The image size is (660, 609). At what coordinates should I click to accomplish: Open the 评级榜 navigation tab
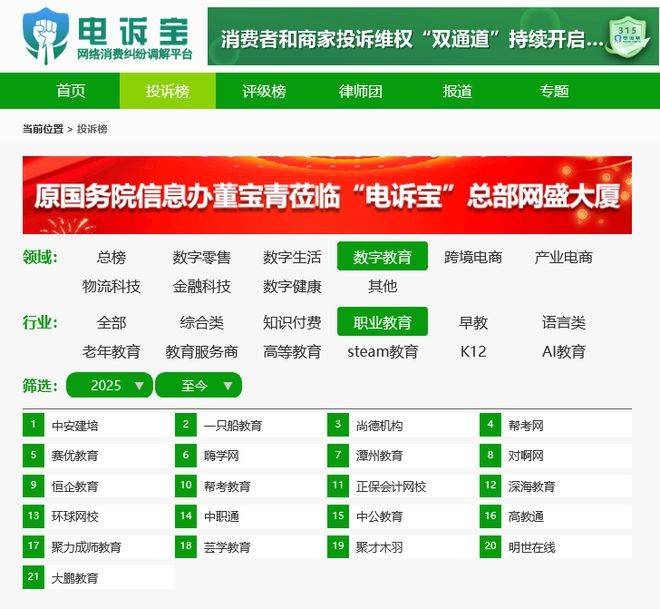coord(264,91)
